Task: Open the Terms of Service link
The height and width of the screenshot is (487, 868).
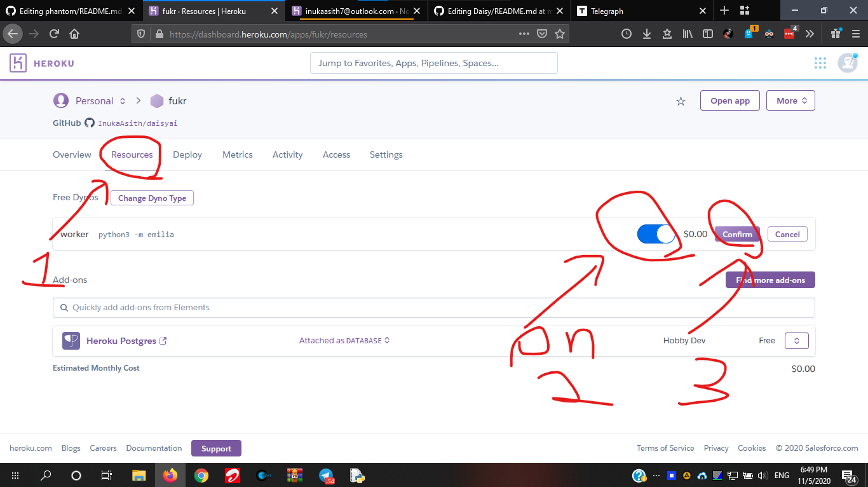Action: pos(665,448)
